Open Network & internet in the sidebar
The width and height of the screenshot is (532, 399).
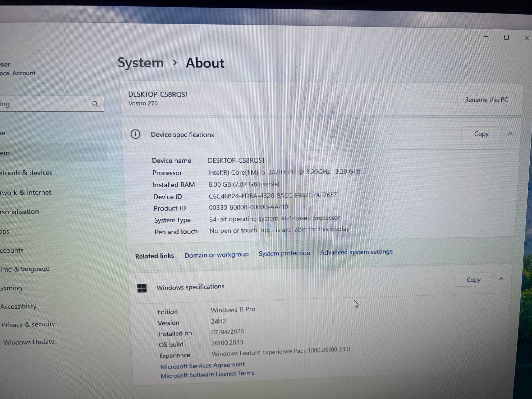pyautogui.click(x=25, y=192)
